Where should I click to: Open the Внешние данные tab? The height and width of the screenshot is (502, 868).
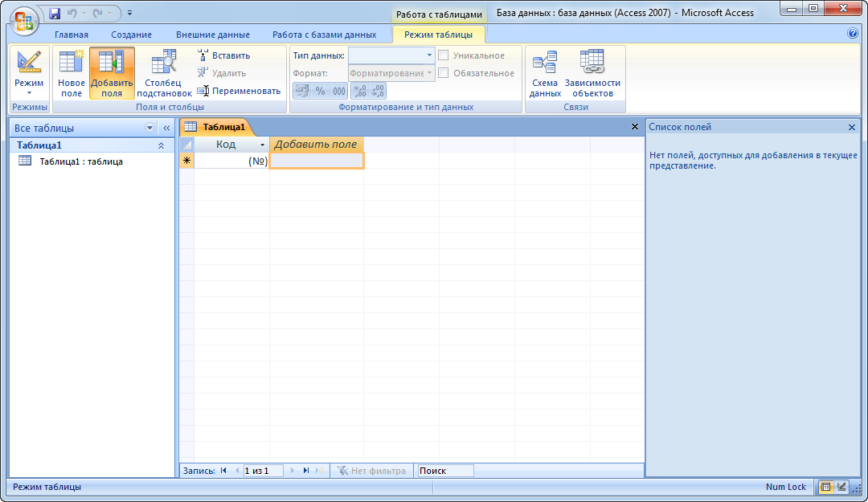[x=212, y=35]
